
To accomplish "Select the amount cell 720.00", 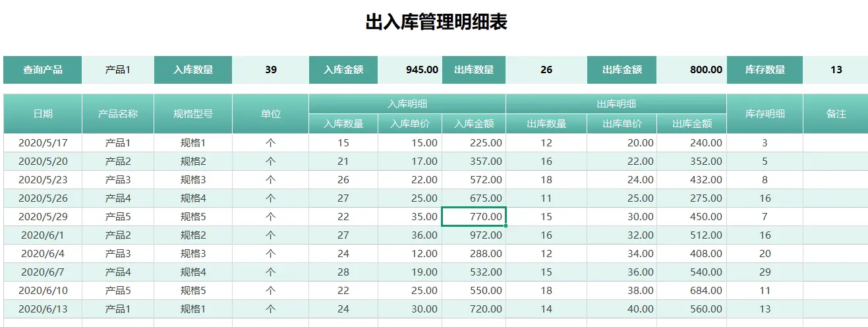I will click(474, 309).
